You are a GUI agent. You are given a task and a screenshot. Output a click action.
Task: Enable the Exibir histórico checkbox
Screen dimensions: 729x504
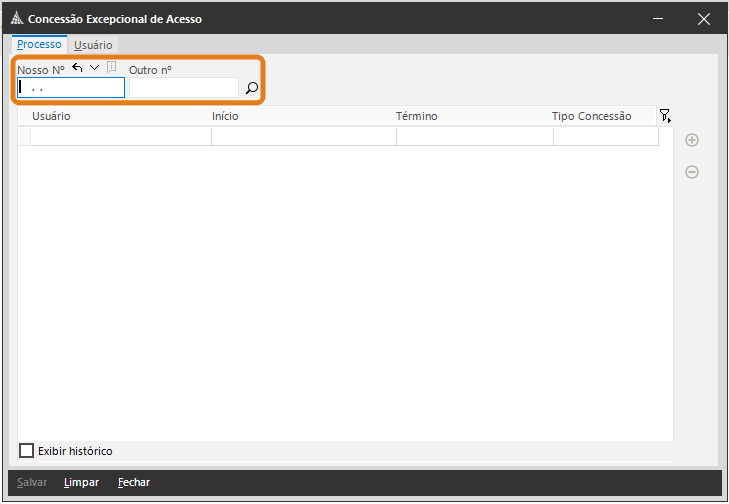[x=27, y=451]
